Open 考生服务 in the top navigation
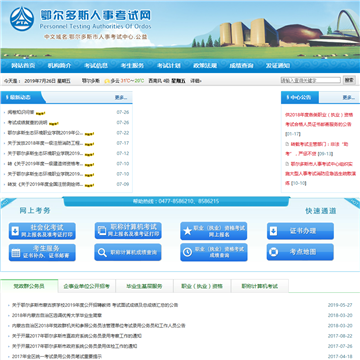 (132, 66)
